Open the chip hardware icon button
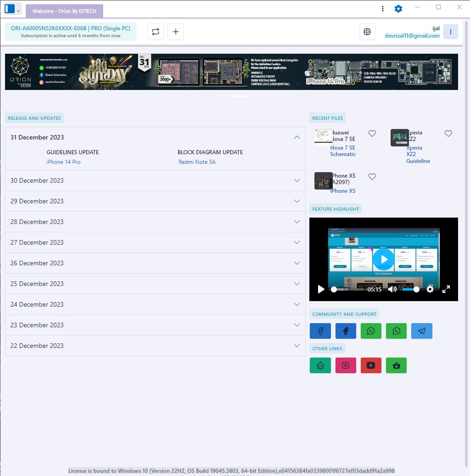The height and width of the screenshot is (476, 470). click(367, 32)
